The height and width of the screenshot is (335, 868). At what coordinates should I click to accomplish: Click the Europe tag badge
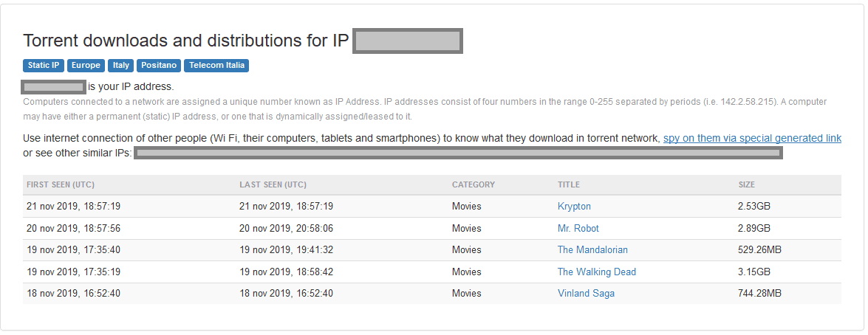click(x=86, y=66)
